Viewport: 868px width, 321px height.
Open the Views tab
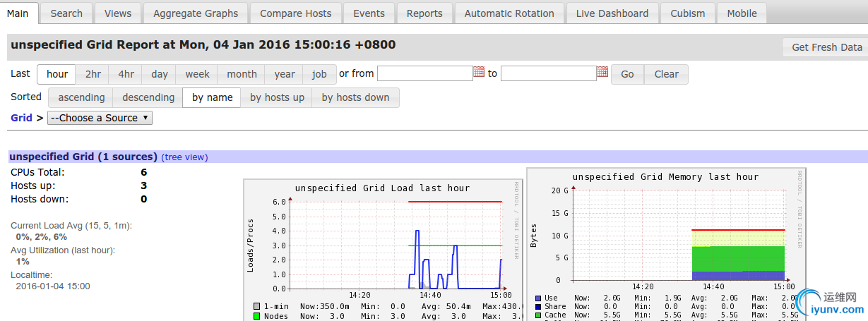coord(118,13)
